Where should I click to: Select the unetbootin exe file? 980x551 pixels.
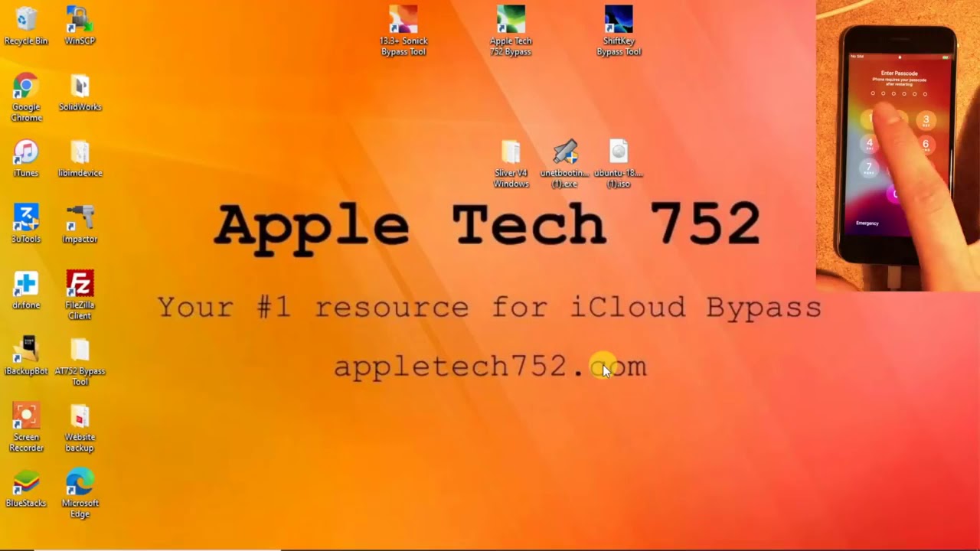pos(565,164)
